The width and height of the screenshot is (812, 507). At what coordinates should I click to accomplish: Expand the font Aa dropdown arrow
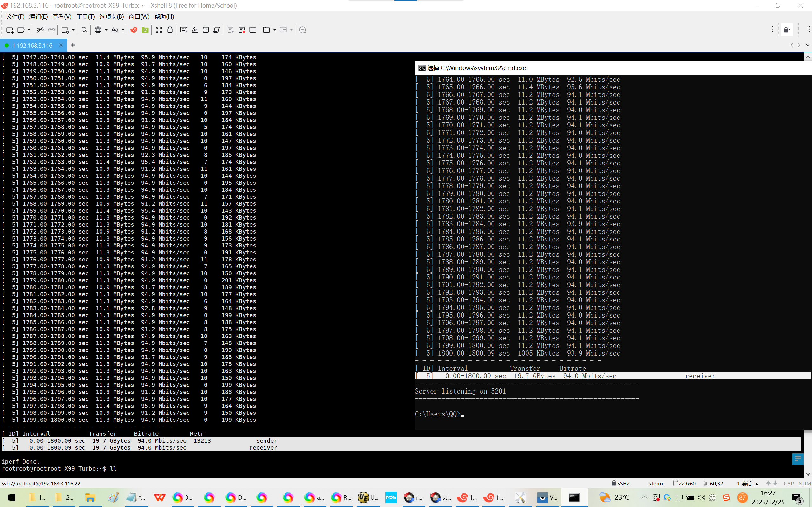click(x=123, y=30)
